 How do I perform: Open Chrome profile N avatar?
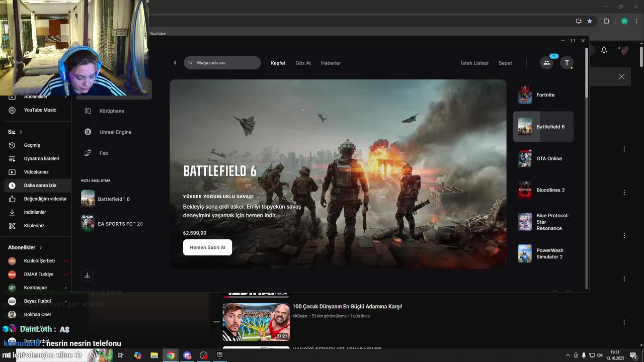(624, 21)
